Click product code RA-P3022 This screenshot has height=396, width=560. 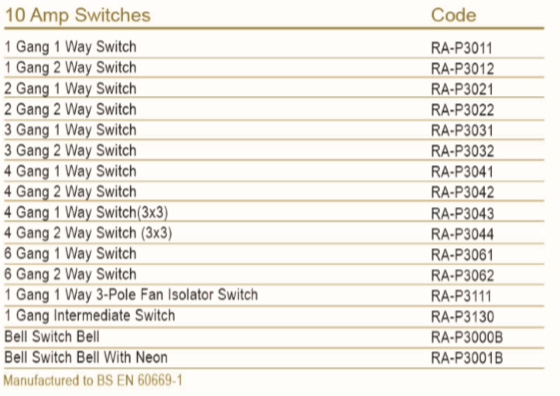coord(462,110)
